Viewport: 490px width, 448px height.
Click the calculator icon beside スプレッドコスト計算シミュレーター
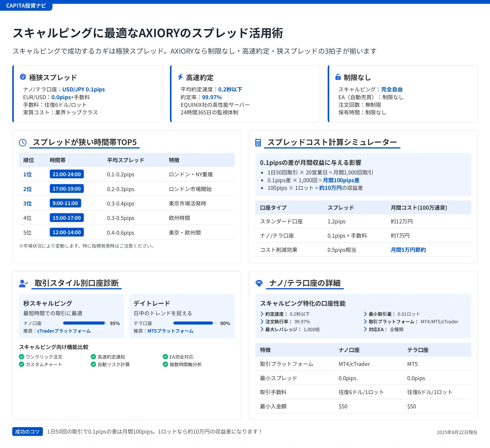(258, 143)
